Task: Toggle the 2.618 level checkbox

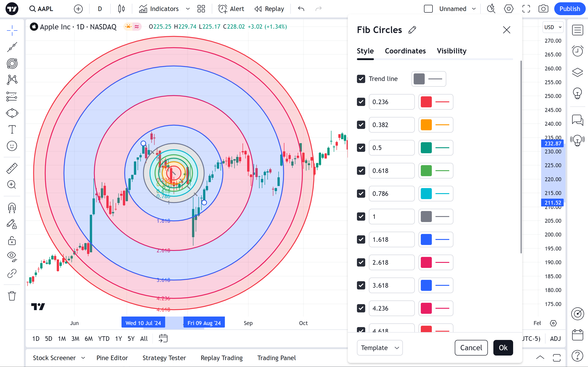Action: click(361, 262)
